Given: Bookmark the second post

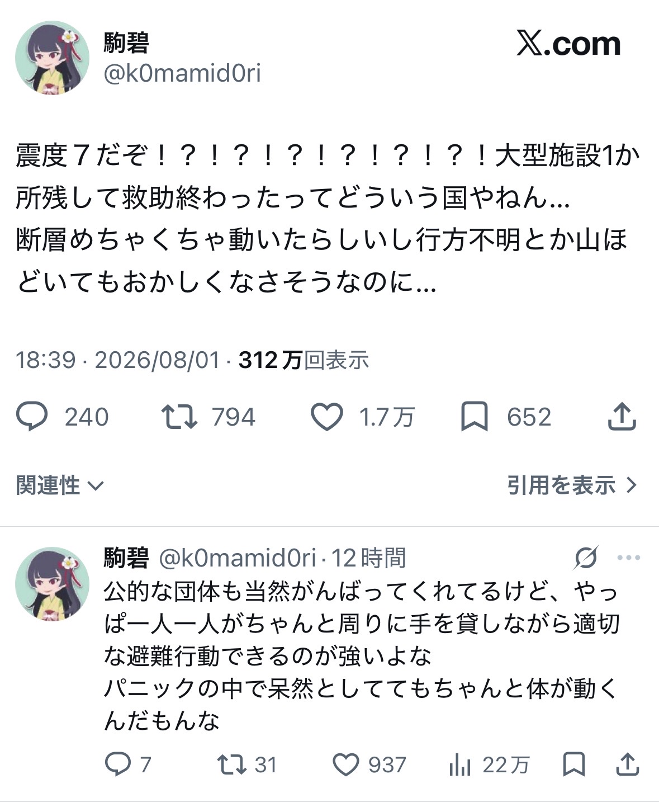Looking at the screenshot, I should 573,764.
